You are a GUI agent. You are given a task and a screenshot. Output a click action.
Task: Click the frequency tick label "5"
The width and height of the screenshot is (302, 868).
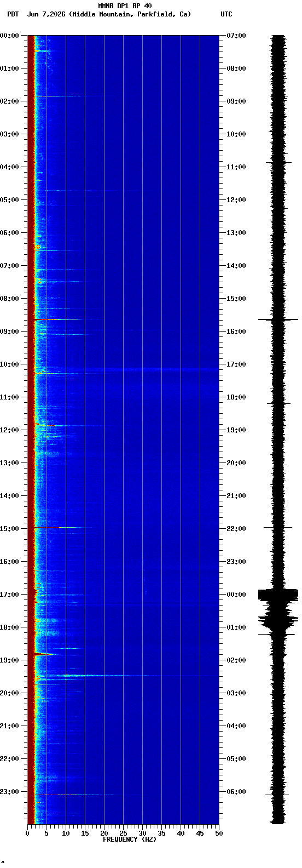pos(47,833)
